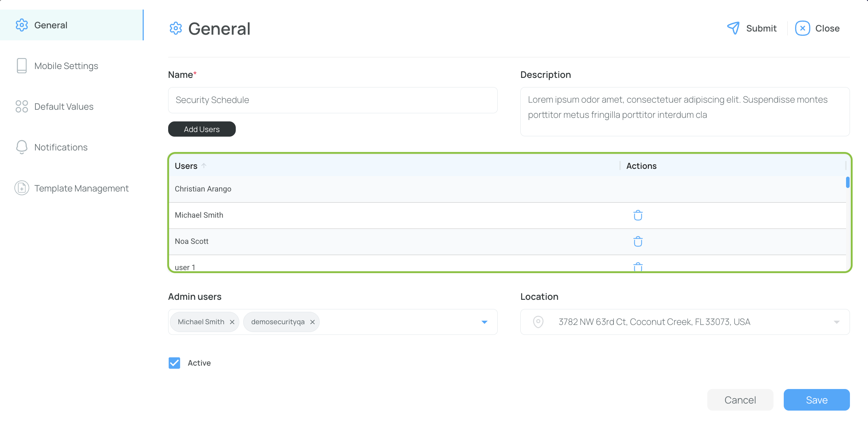This screenshot has height=429, width=868.
Task: Switch to Template Management section
Action: [81, 188]
